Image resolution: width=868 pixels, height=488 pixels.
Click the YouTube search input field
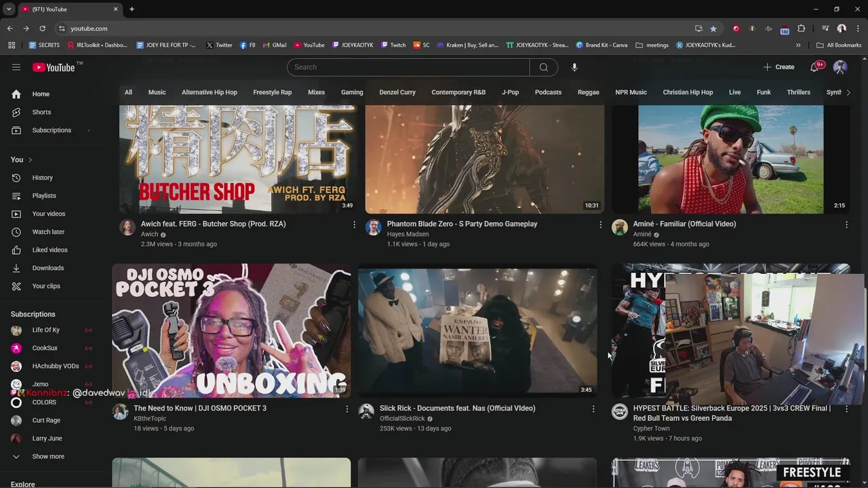[x=408, y=67]
